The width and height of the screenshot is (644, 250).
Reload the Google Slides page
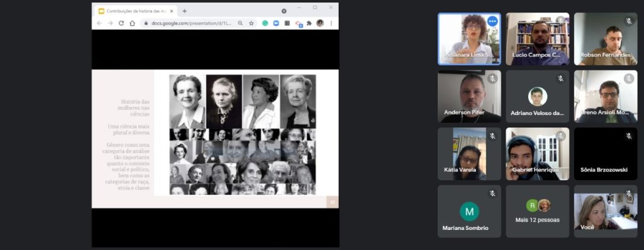[x=121, y=23]
